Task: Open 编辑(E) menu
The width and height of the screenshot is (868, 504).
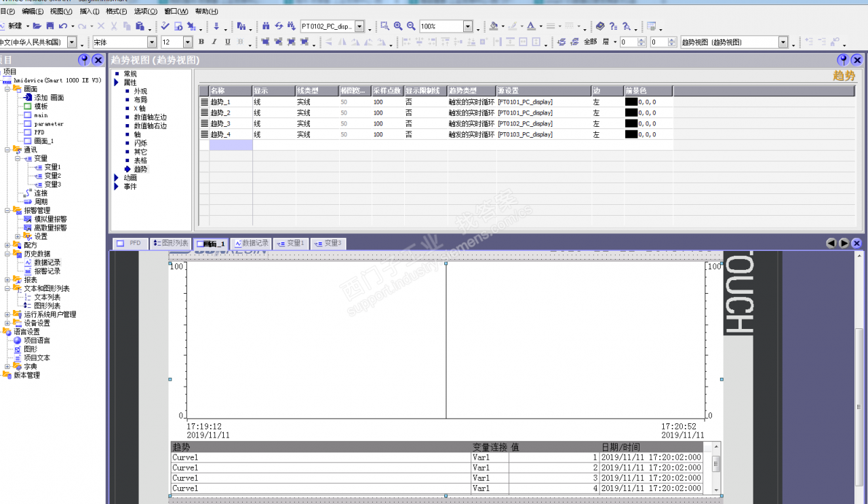Action: click(33, 12)
